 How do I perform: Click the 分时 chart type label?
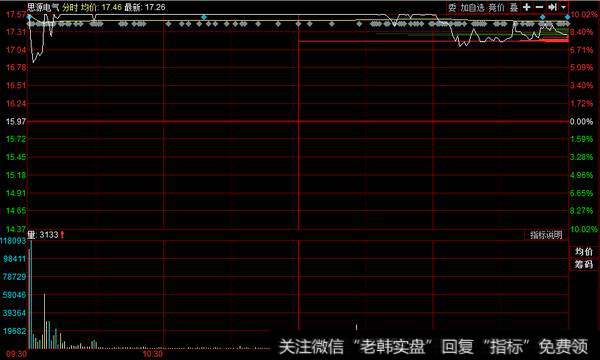[70, 7]
